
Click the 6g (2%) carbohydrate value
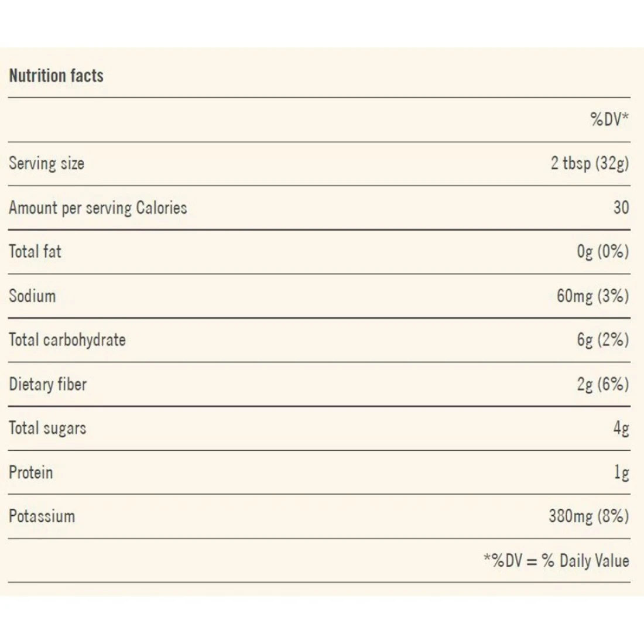point(602,340)
